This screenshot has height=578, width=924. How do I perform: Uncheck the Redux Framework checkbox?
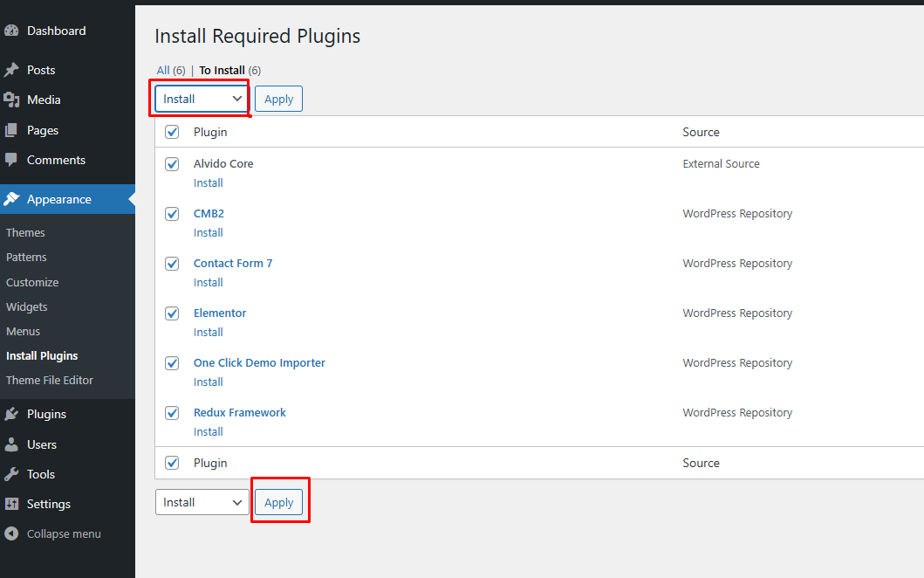(x=172, y=413)
